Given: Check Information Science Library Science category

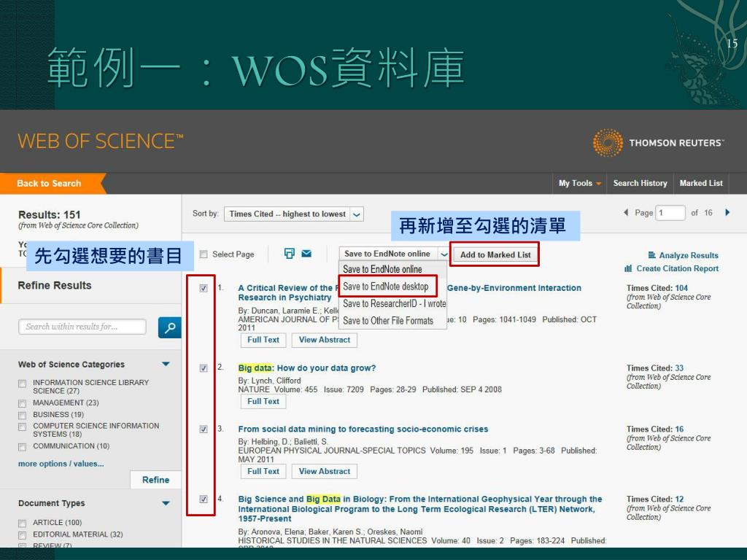Looking at the screenshot, I should 22,384.
